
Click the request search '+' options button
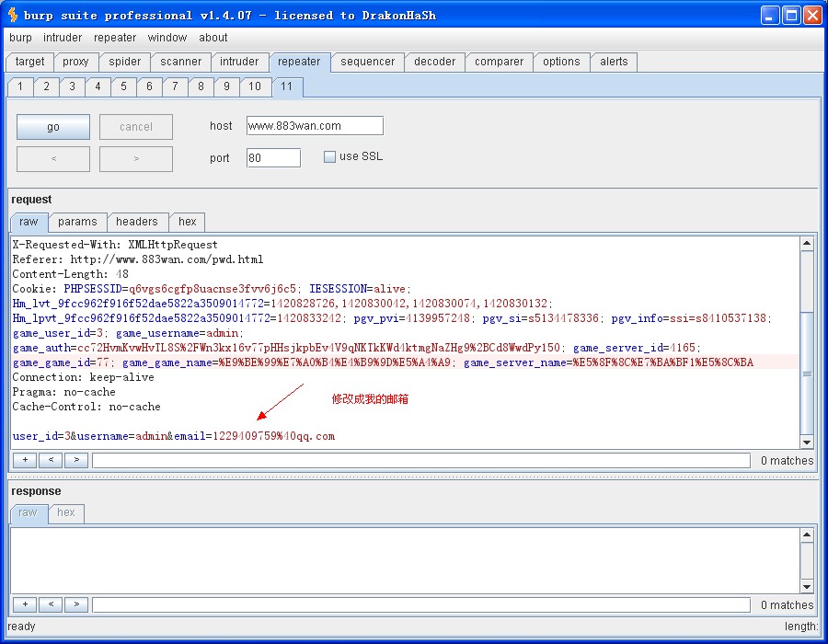point(25,460)
